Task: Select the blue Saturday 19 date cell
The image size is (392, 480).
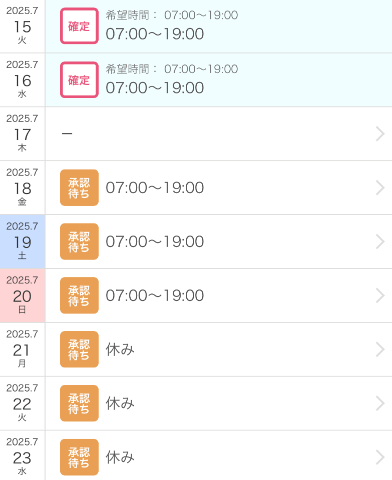Action: point(22,242)
